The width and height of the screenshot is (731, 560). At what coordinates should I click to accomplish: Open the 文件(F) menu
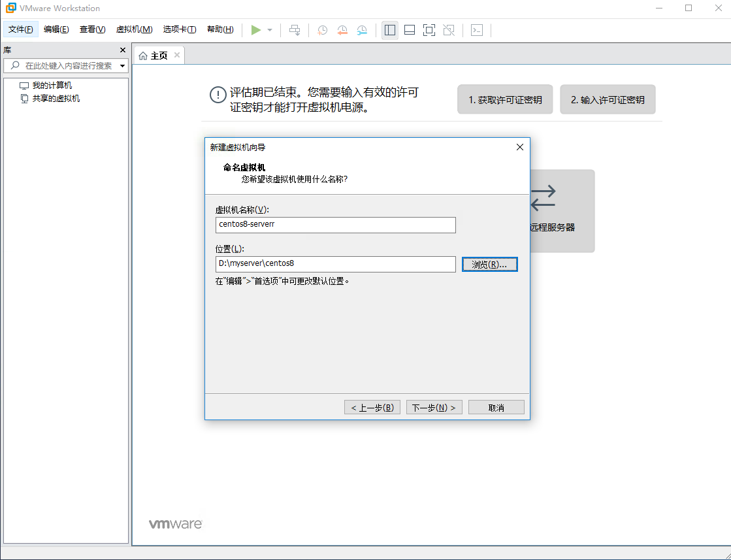pyautogui.click(x=20, y=29)
